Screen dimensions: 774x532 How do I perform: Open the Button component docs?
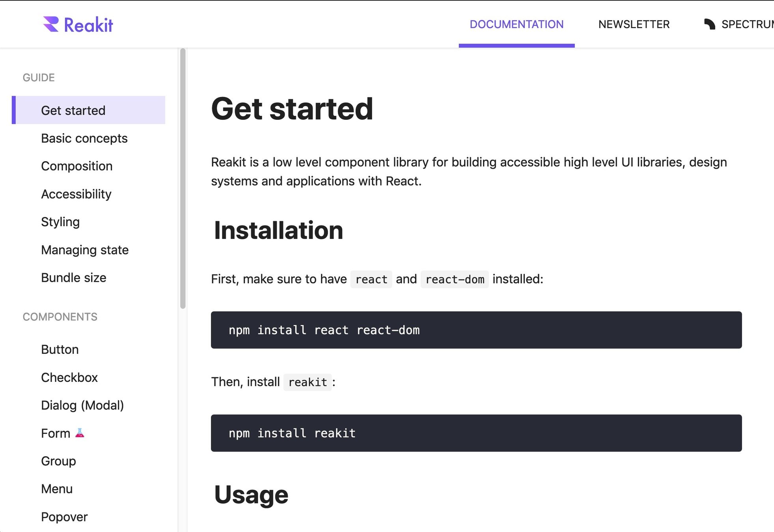60,350
